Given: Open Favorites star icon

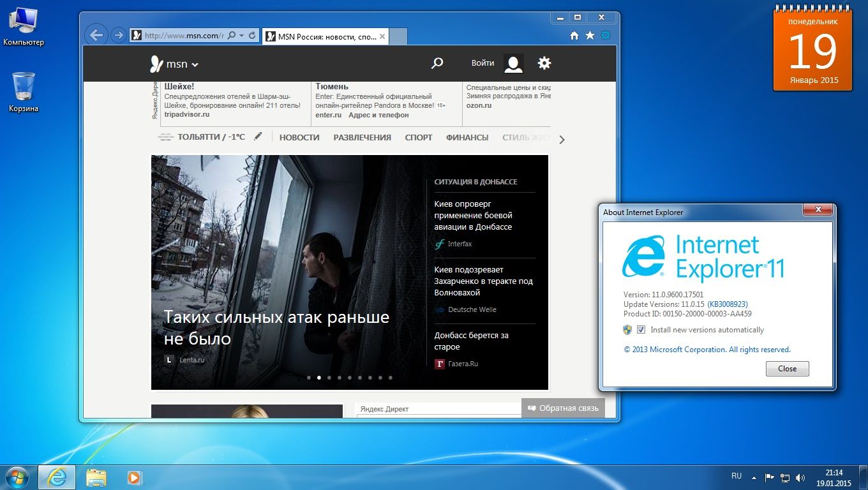Looking at the screenshot, I should click(590, 36).
